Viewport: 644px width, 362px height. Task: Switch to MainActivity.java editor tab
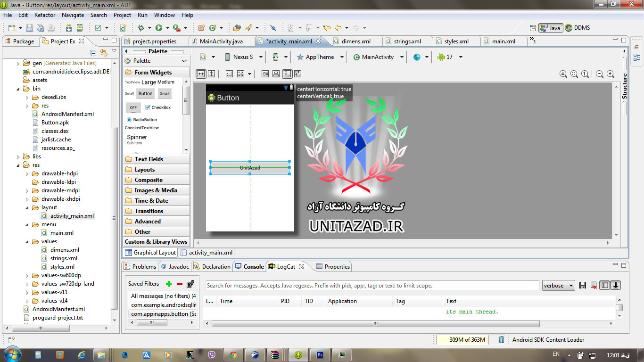(221, 41)
